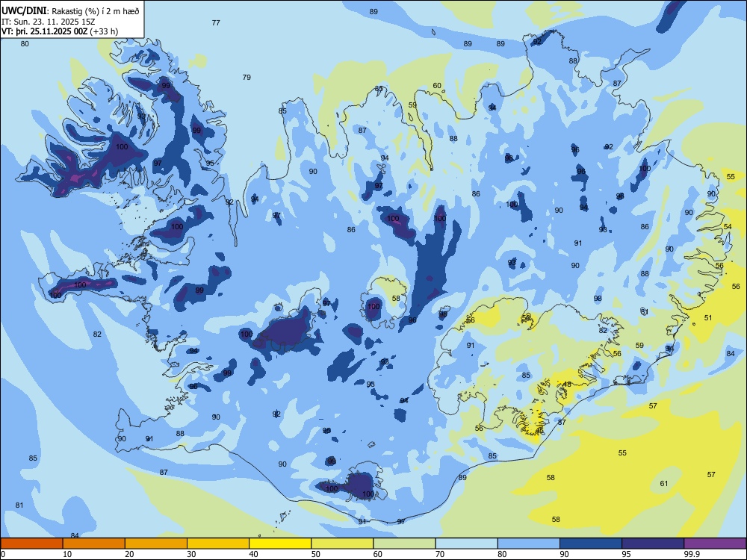Image resolution: width=747 pixels, height=560 pixels.
Task: Select the 40–50 bright yellow legend swatch
Action: click(x=280, y=544)
